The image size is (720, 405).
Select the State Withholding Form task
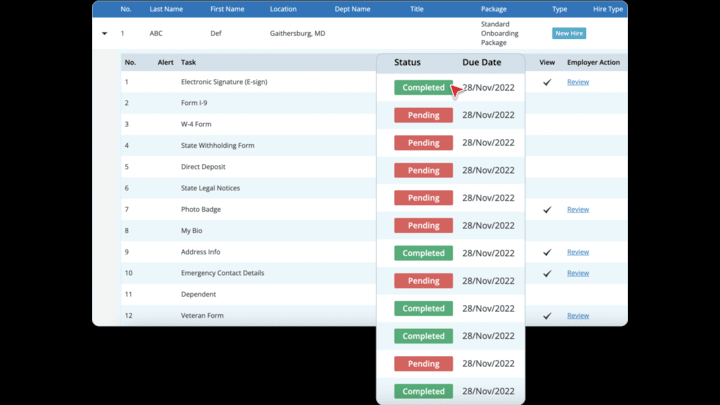click(x=217, y=146)
